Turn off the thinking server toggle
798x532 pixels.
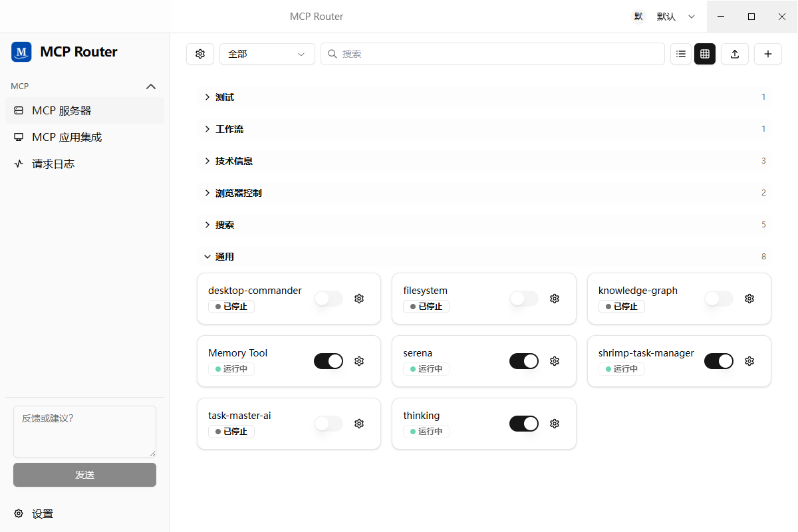pyautogui.click(x=524, y=424)
